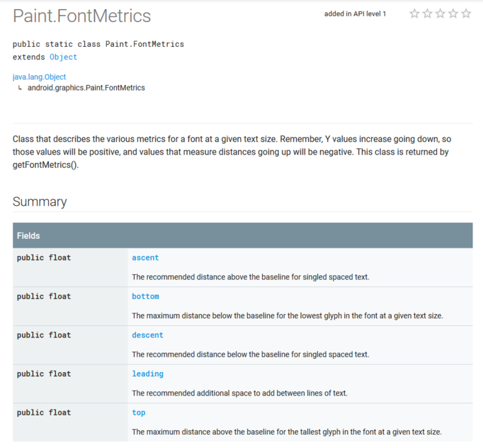This screenshot has width=483, height=448.
Task: Open the bottom field details
Action: 145,296
